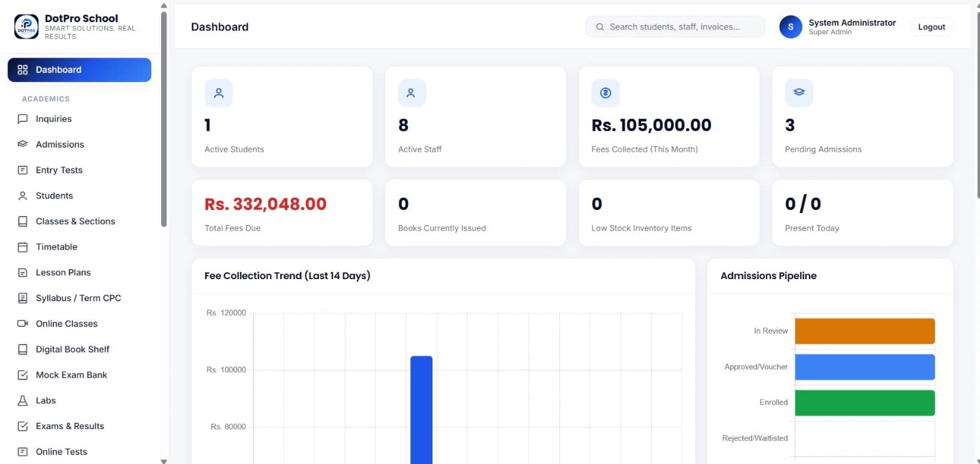Click the Books Currently Issued label
The height and width of the screenshot is (464, 980).
[x=442, y=228]
